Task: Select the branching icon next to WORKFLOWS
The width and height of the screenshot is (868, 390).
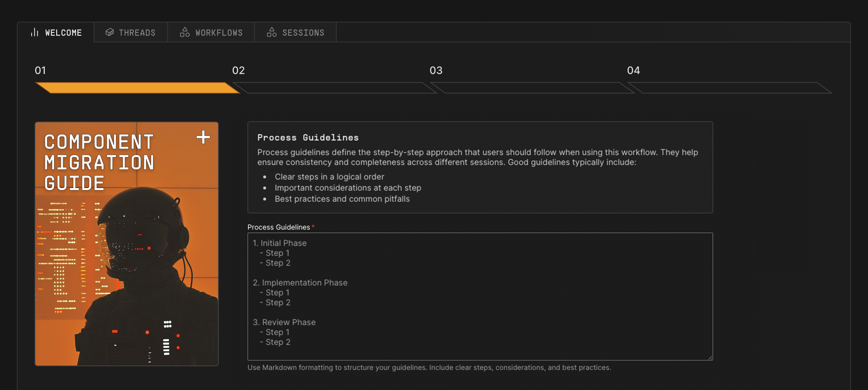Action: [185, 32]
